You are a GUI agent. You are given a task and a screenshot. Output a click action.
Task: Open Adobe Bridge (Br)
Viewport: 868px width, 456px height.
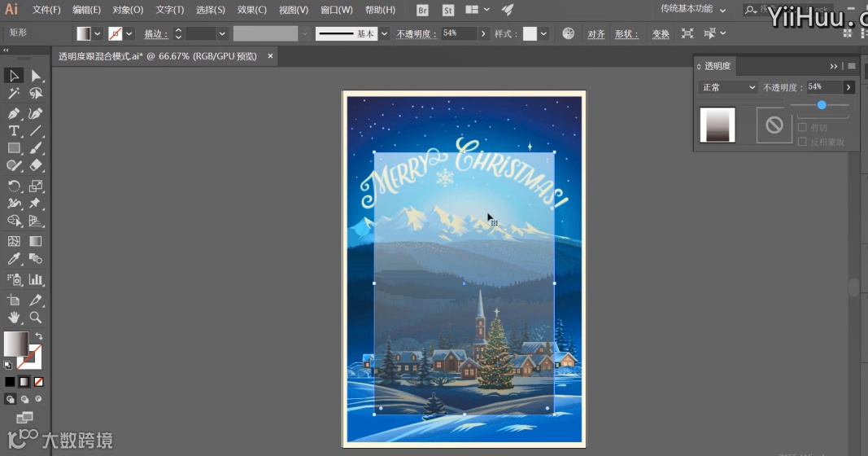[422, 10]
